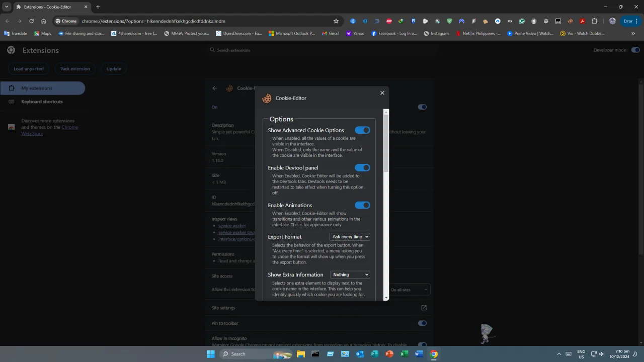Click the Cookie-Editor cookie icon in the toolbar
Image resolution: width=644 pixels, height=362 pixels.
[x=570, y=21]
